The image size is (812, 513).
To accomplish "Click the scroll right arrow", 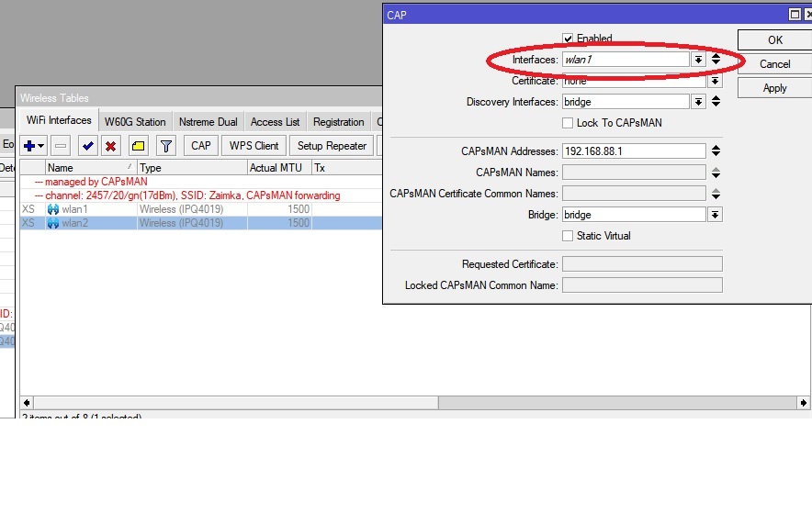I will (x=803, y=402).
